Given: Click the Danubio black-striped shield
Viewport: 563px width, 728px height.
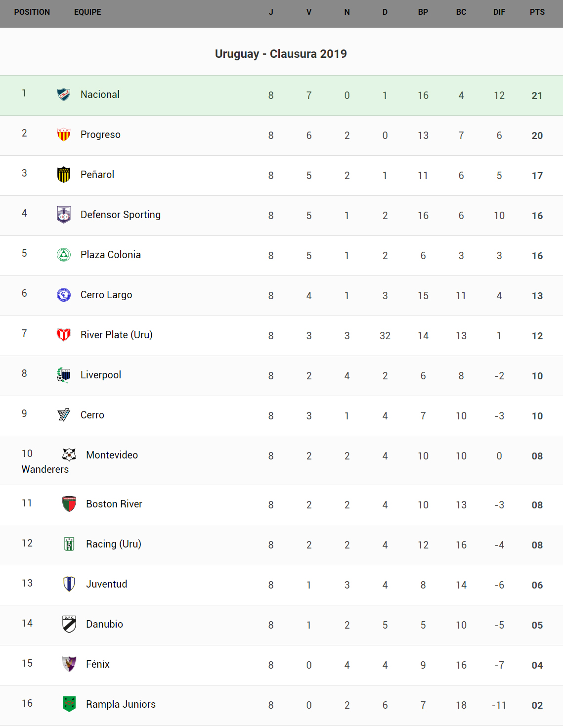Looking at the screenshot, I should [x=69, y=624].
